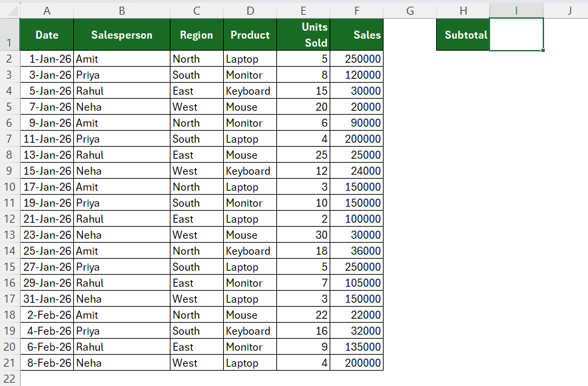Select the sales value 135000
Viewport: 588px width, 386px height.
[357, 347]
